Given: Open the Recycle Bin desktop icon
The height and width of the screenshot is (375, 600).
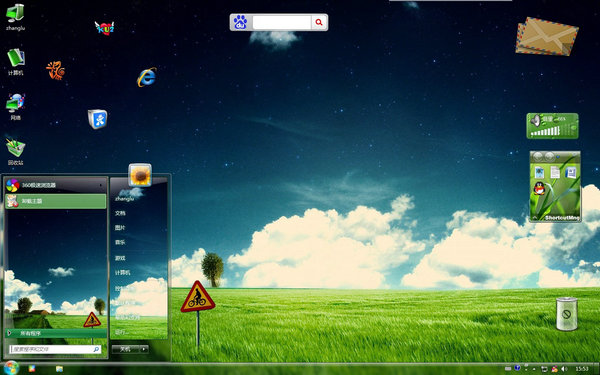Looking at the screenshot, I should pos(16,151).
